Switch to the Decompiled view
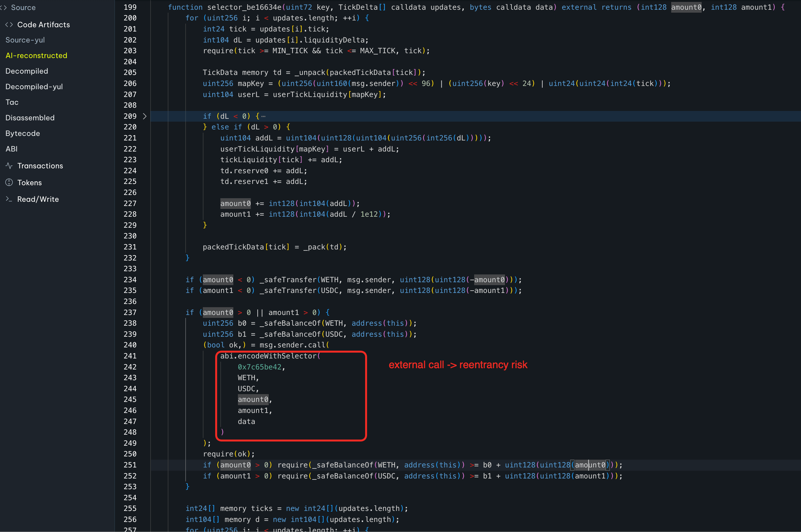This screenshot has height=532, width=801. pos(27,71)
